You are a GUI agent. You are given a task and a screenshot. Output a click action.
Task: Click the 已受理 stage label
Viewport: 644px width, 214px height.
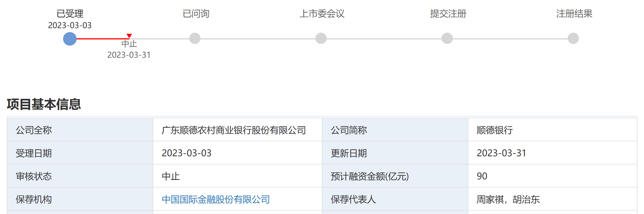click(70, 14)
